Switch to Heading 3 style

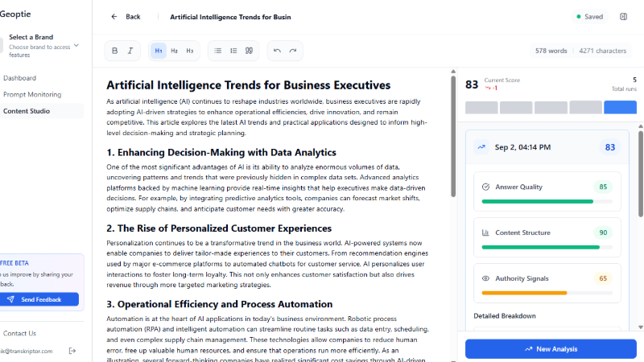coord(190,51)
